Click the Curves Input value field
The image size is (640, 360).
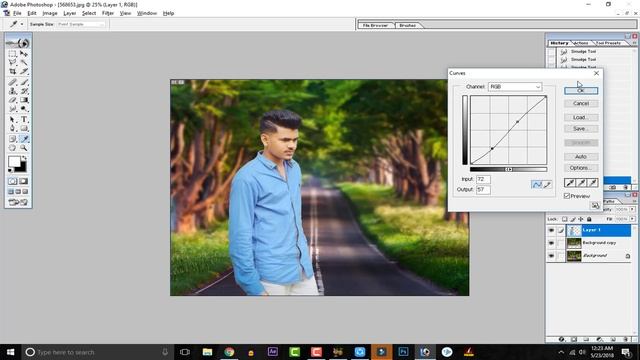[483, 179]
